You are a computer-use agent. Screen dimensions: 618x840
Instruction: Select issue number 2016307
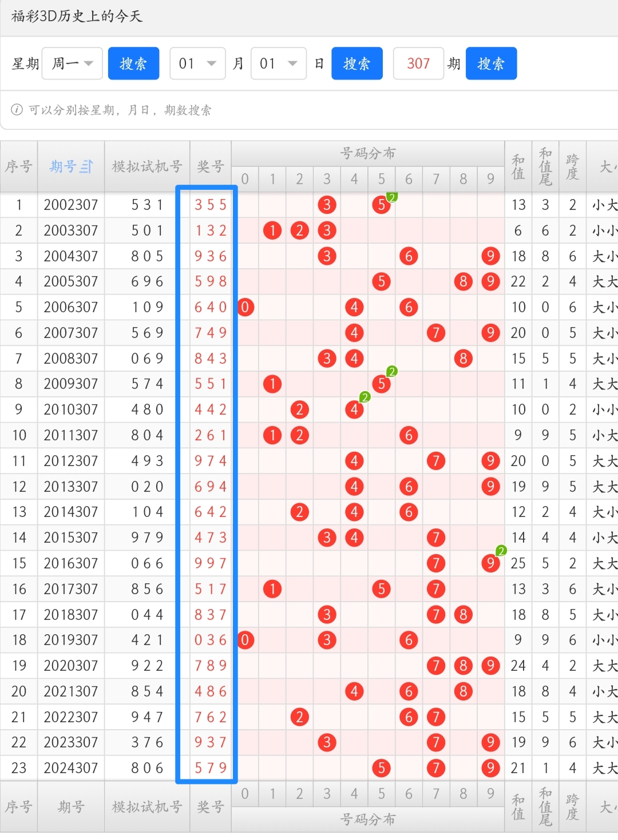pyautogui.click(x=71, y=563)
